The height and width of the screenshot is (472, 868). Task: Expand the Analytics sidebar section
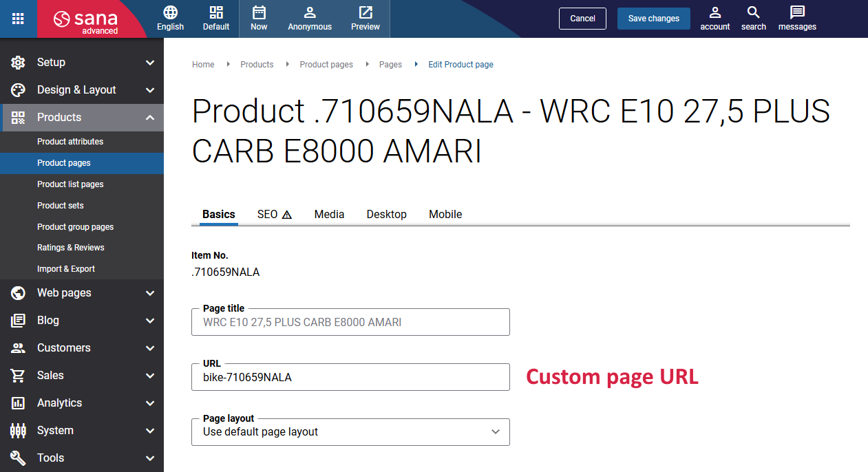(82, 403)
